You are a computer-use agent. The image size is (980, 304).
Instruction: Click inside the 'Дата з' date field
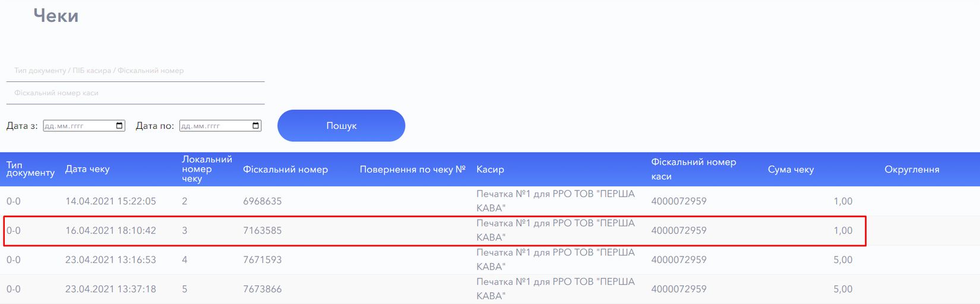pos(77,126)
